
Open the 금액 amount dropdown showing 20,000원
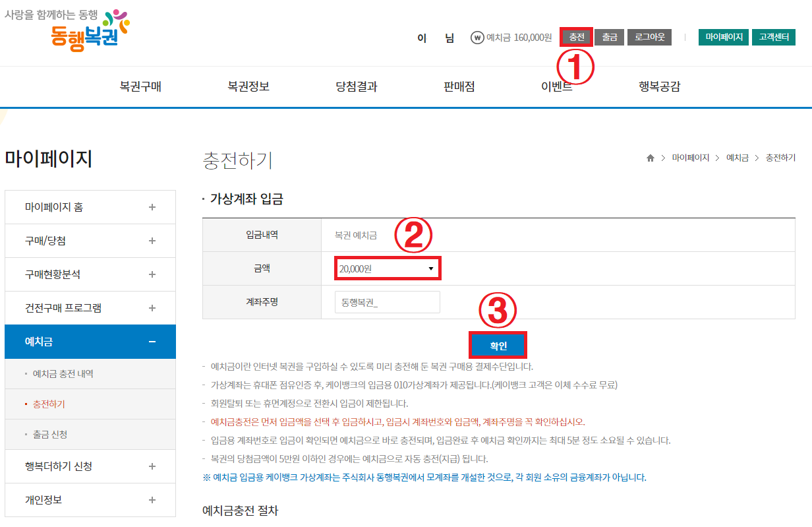(387, 268)
